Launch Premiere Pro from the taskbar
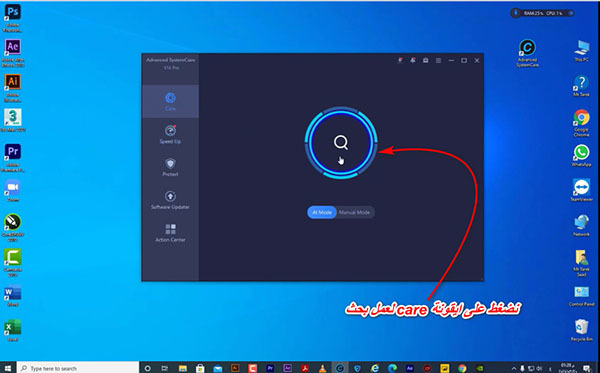The width and height of the screenshot is (600, 373). (270, 368)
